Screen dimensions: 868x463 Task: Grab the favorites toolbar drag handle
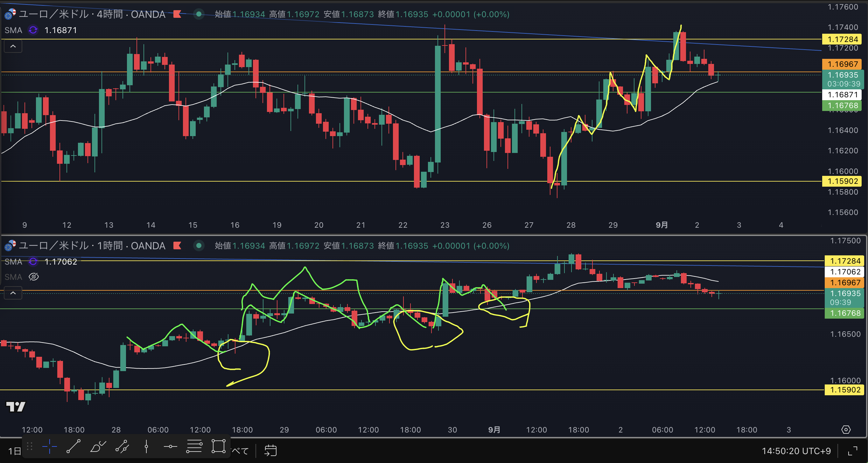[29, 446]
